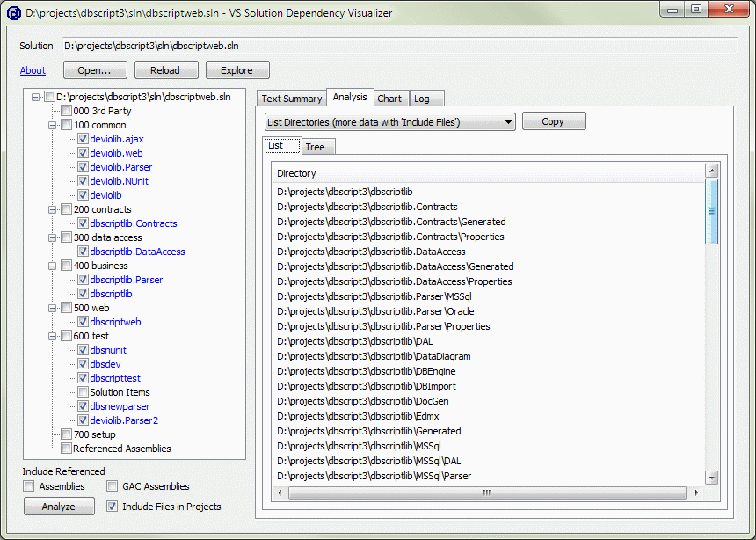The width and height of the screenshot is (756, 540).
Task: Open the List Directories dropdown
Action: (x=390, y=122)
